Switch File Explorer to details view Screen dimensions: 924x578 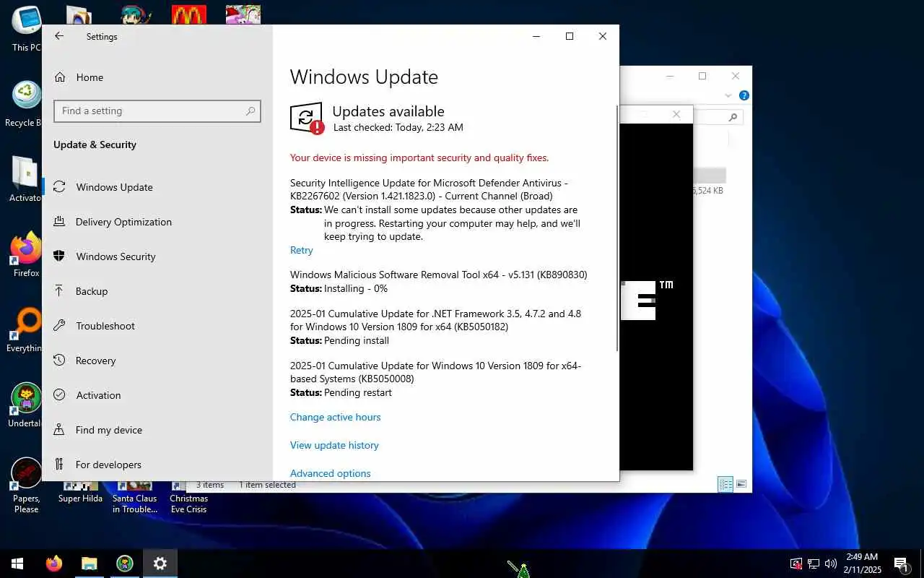pos(725,484)
